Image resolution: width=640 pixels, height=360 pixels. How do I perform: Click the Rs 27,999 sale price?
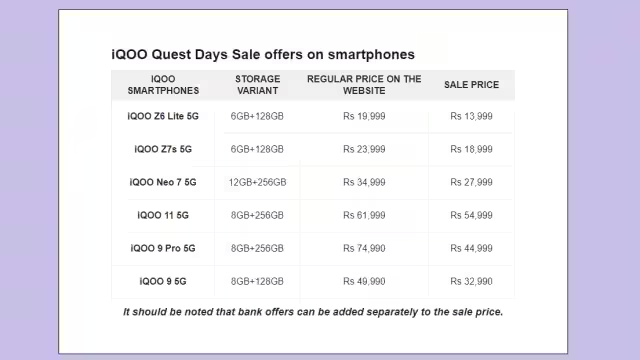(471, 182)
